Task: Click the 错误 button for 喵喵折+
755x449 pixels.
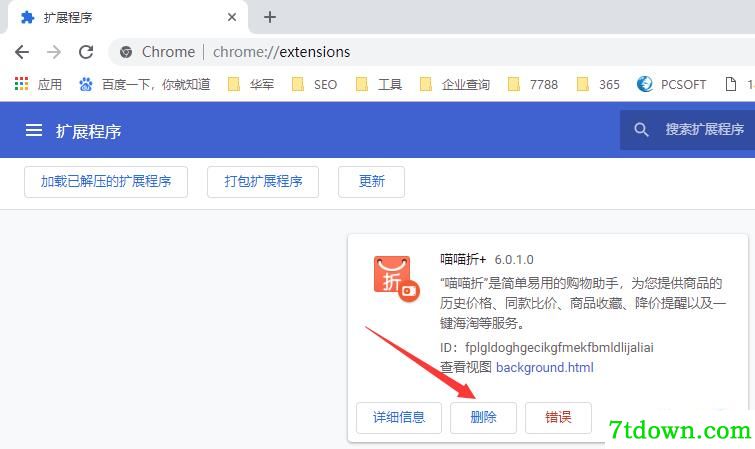Action: coord(558,418)
